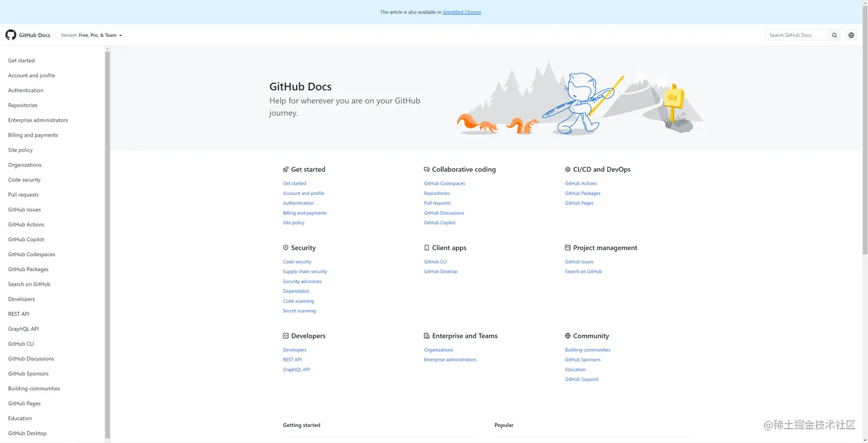Viewport: 868px width, 443px height.
Task: Click the Project management board icon
Action: pos(568,248)
